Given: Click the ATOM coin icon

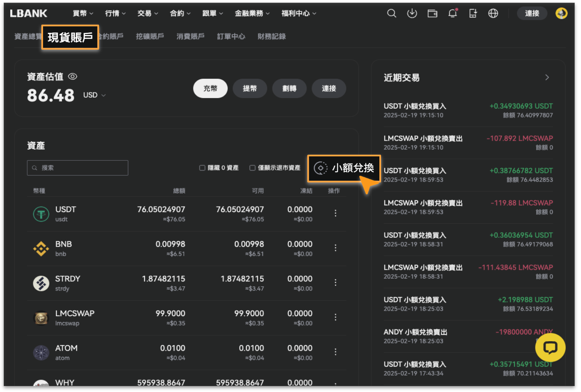Looking at the screenshot, I should point(41,352).
